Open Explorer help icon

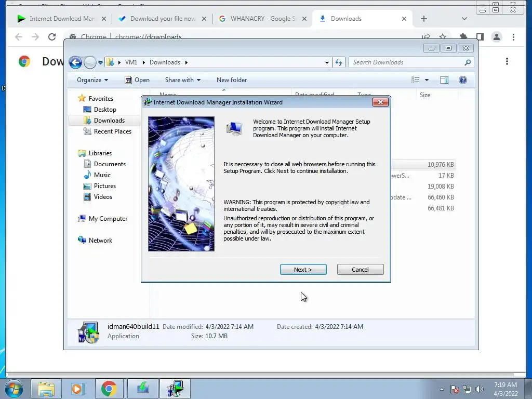tap(463, 80)
